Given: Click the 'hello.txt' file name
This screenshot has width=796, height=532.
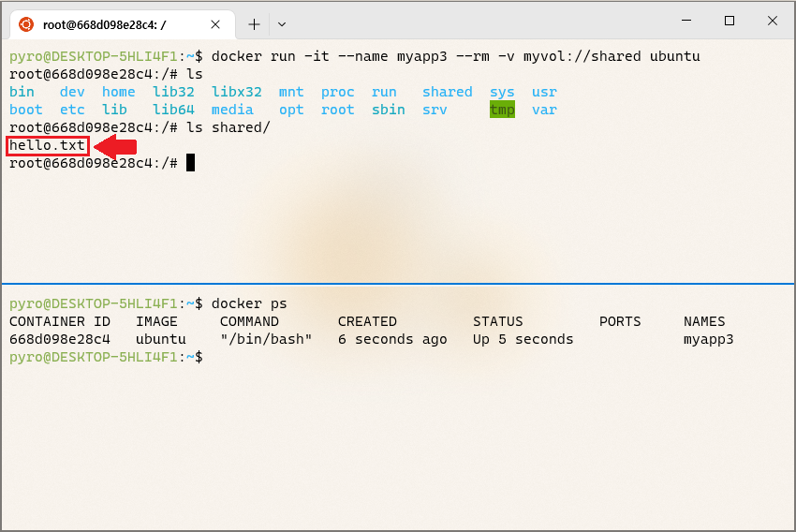Looking at the screenshot, I should click(x=47, y=146).
